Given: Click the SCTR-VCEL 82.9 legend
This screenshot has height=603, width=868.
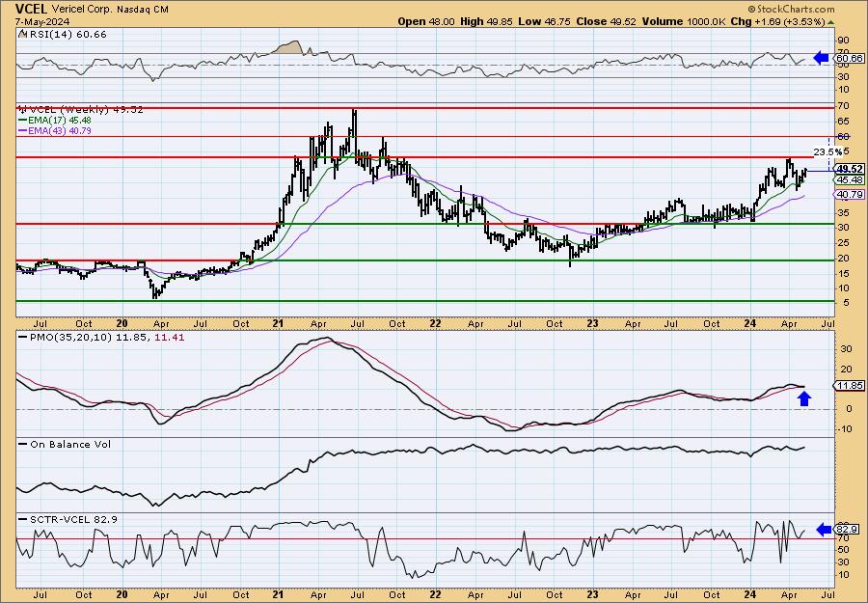Looking at the screenshot, I should coord(68,519).
